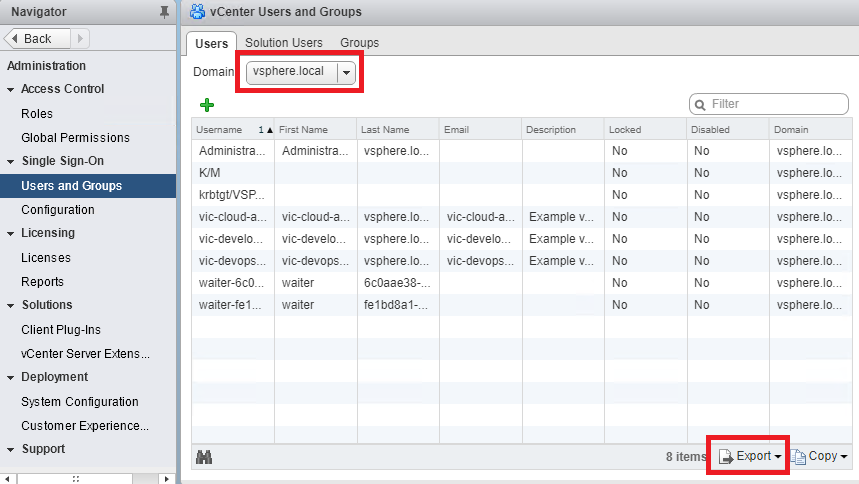Select the vic-cloud-a... username cell
Image resolution: width=859 pixels, height=484 pixels.
point(233,217)
